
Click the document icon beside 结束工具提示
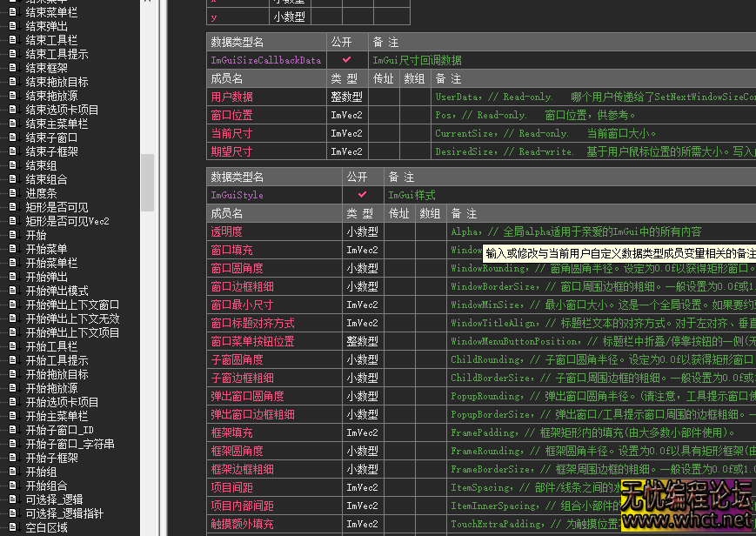(12, 54)
